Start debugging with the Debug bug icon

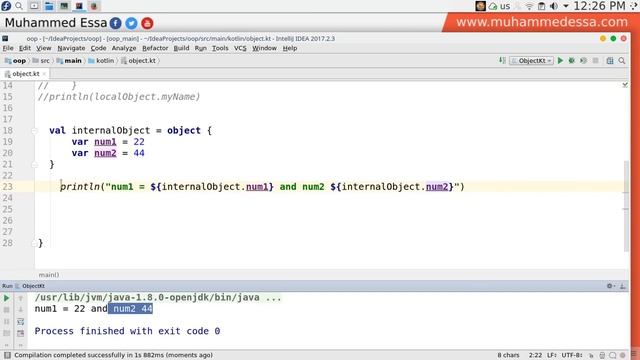(x=571, y=60)
